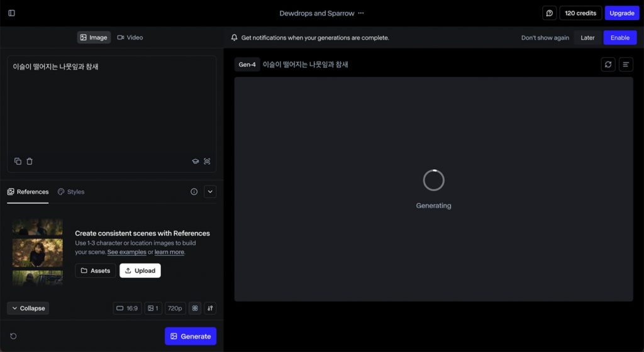Select the References tab
The height and width of the screenshot is (352, 644).
tap(28, 192)
